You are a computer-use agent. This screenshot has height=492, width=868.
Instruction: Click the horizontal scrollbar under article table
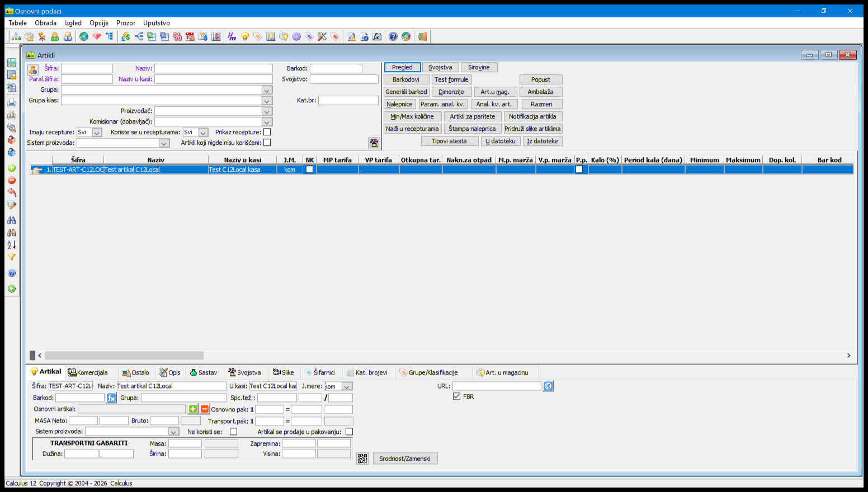(124, 356)
